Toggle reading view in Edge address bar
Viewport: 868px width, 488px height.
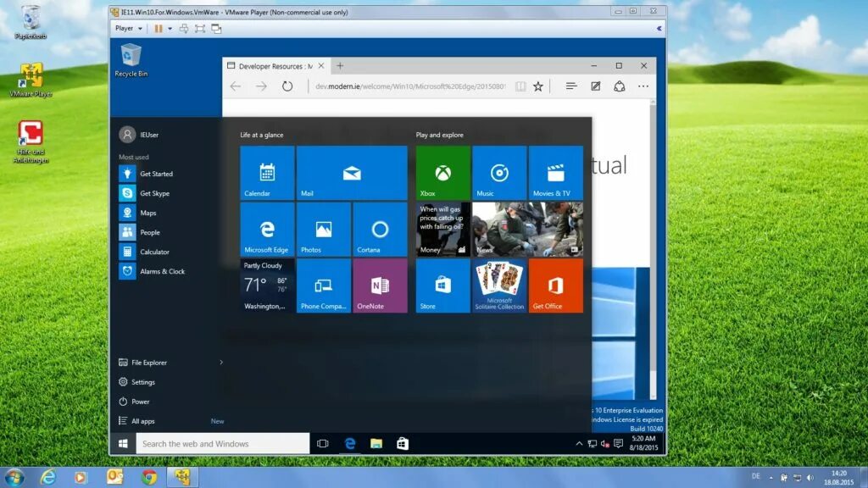pos(520,86)
